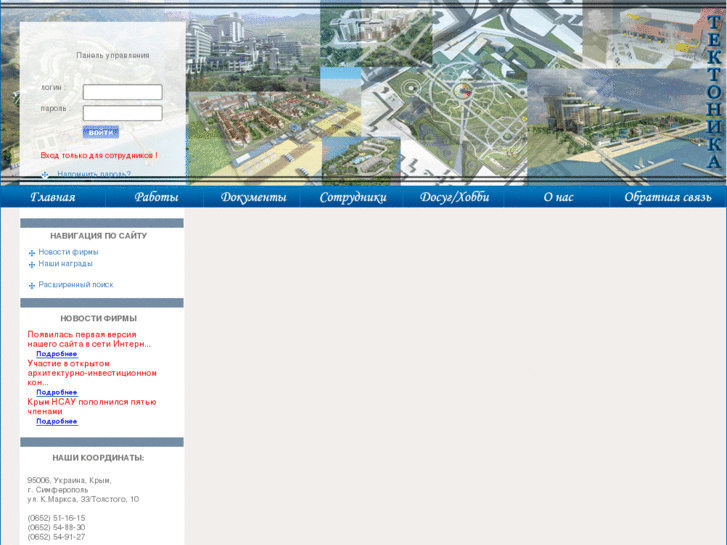Open the О нас menu item
This screenshot has width=727, height=545.
point(558,197)
